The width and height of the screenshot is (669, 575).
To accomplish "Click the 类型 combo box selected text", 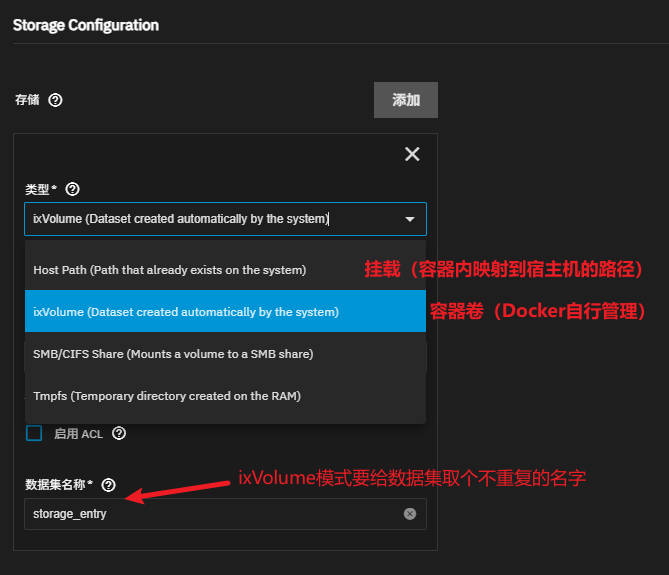I will [181, 219].
